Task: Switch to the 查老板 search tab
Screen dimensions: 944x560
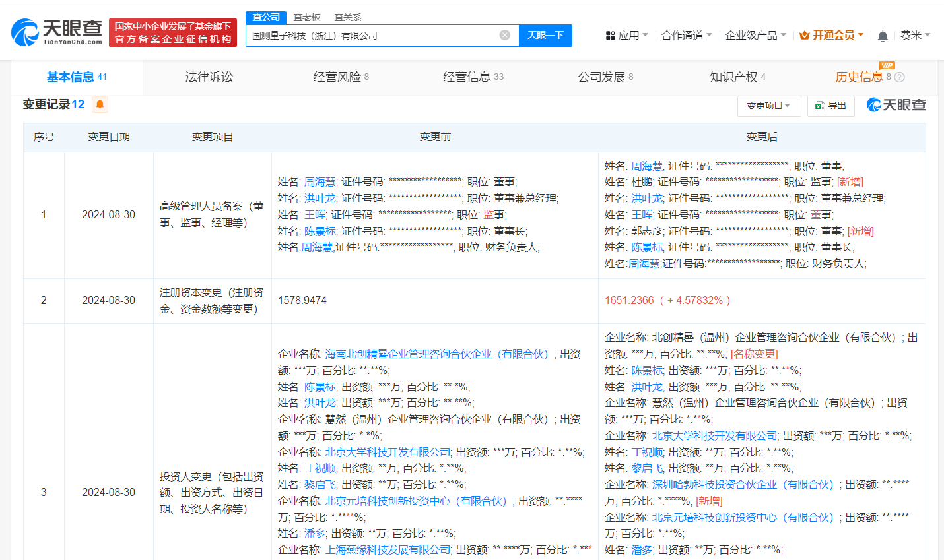Action: click(306, 17)
